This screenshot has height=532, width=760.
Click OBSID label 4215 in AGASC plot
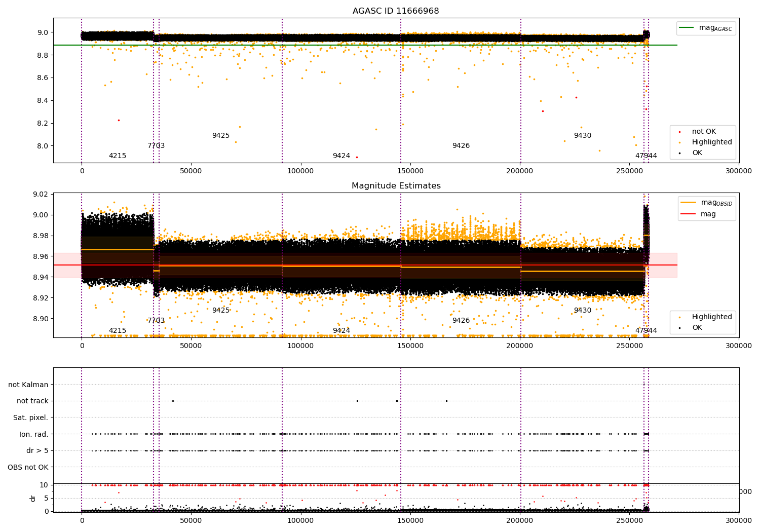point(118,156)
